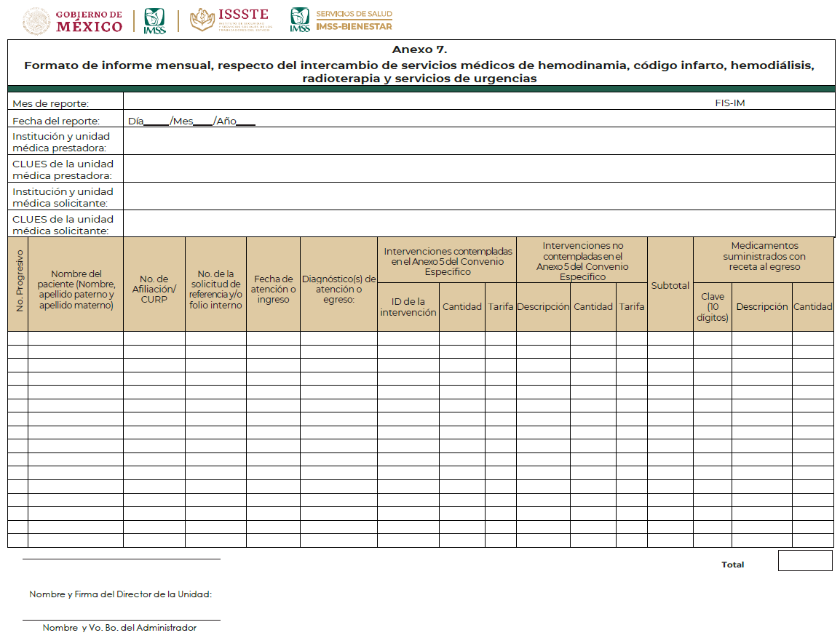Image resolution: width=840 pixels, height=638 pixels.
Task: Select the Subtotal column header
Action: pos(670,286)
